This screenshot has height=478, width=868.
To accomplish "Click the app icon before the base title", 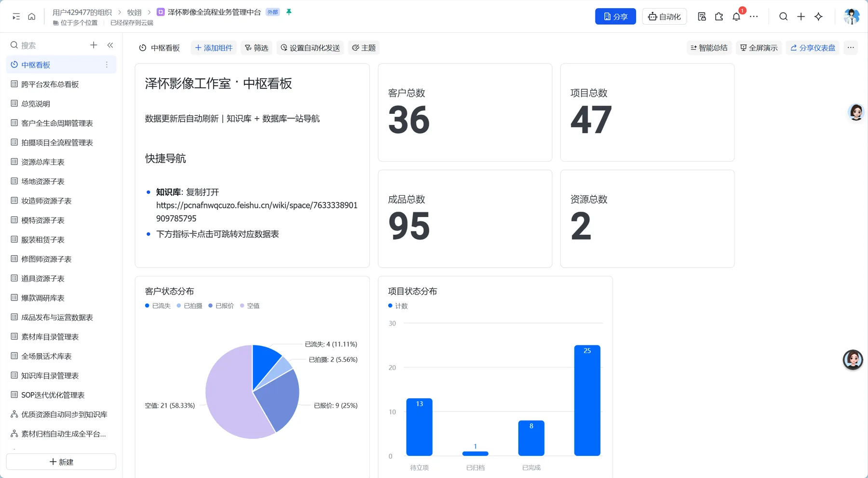I will pos(161,12).
